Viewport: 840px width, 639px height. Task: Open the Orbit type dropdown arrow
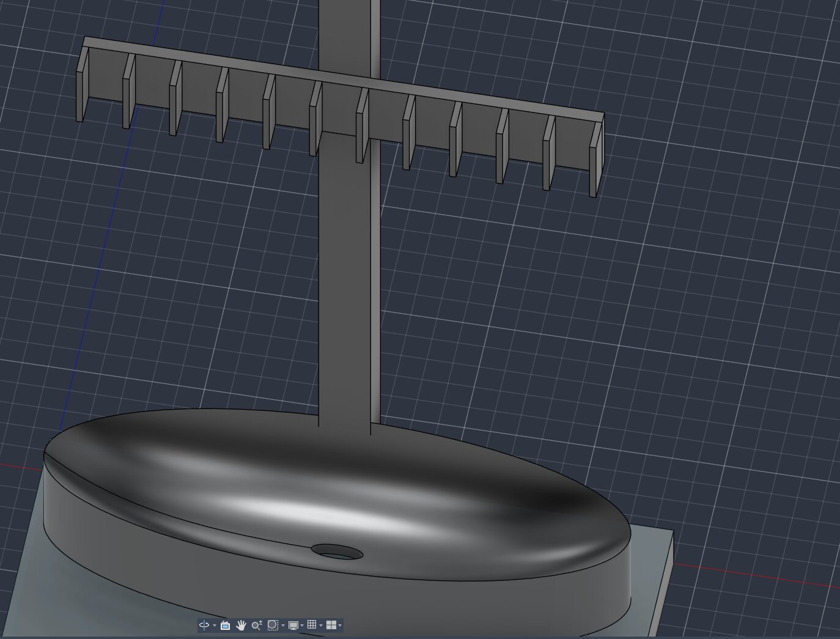point(215,625)
